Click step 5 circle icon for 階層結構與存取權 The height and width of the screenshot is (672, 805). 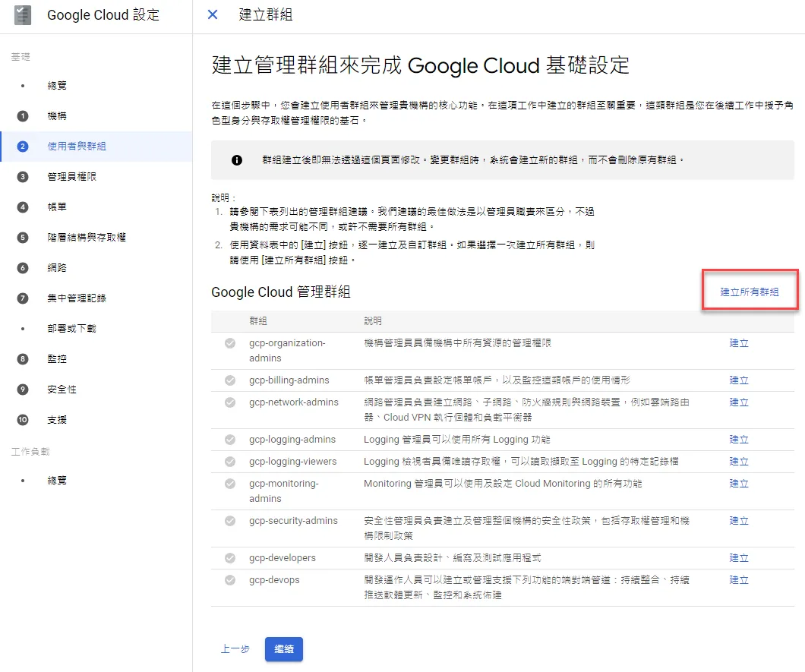(x=23, y=237)
